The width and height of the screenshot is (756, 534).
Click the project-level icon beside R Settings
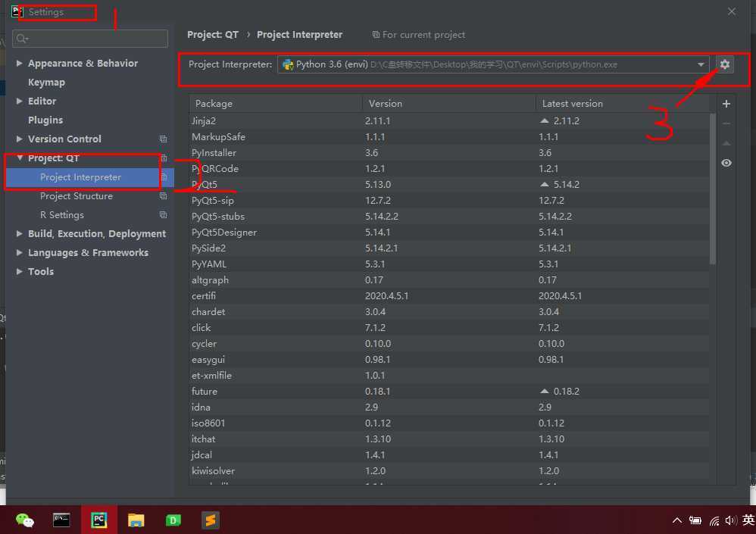coord(163,214)
